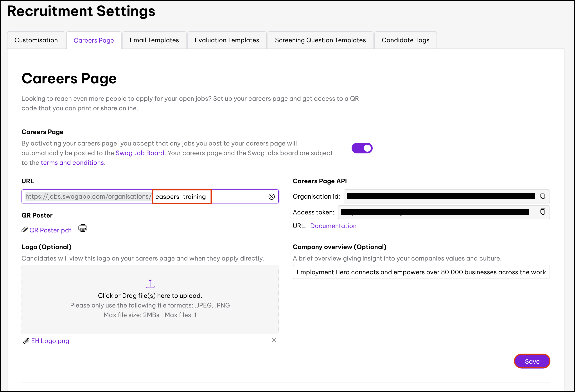Click the upload arrow icon

[150, 284]
